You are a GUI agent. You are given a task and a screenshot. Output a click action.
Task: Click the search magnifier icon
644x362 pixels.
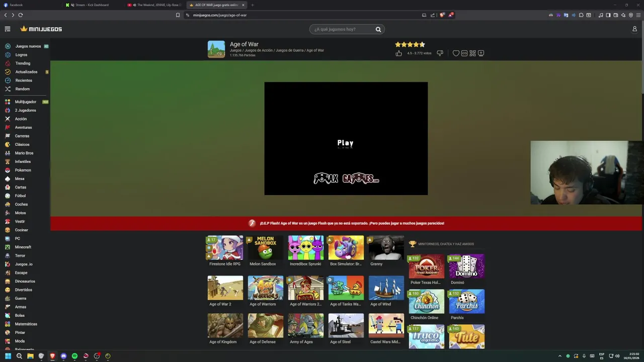click(x=378, y=29)
